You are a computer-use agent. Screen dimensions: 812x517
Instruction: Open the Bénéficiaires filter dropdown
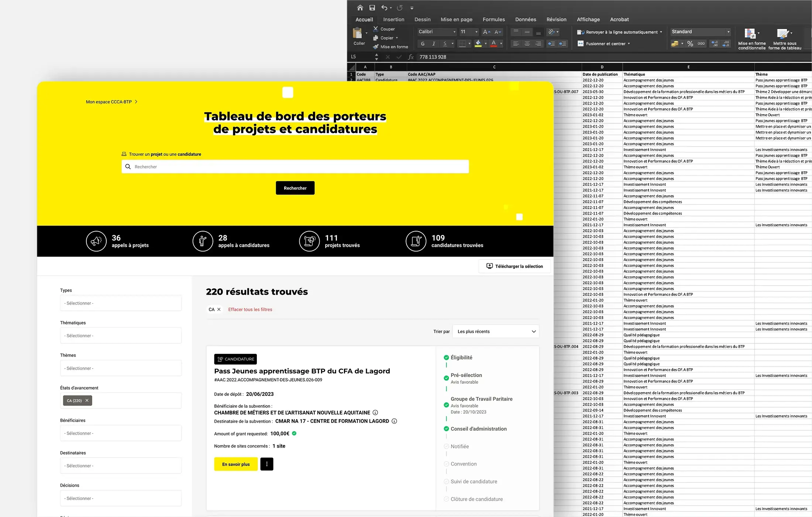pyautogui.click(x=121, y=433)
